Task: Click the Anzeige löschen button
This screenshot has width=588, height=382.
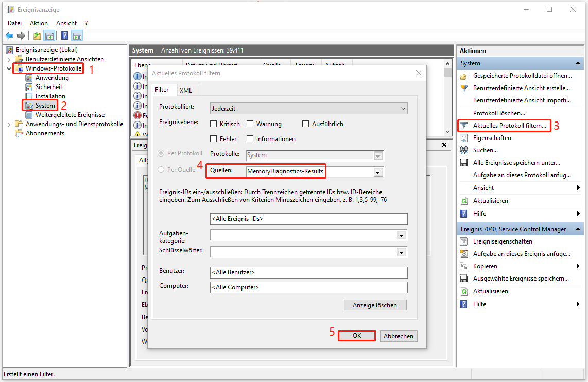Action: point(375,305)
